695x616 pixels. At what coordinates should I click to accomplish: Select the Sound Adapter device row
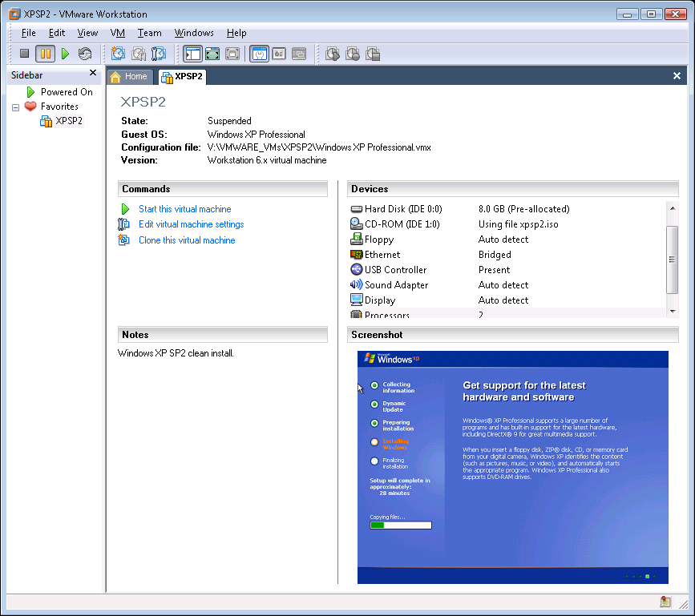(506, 284)
